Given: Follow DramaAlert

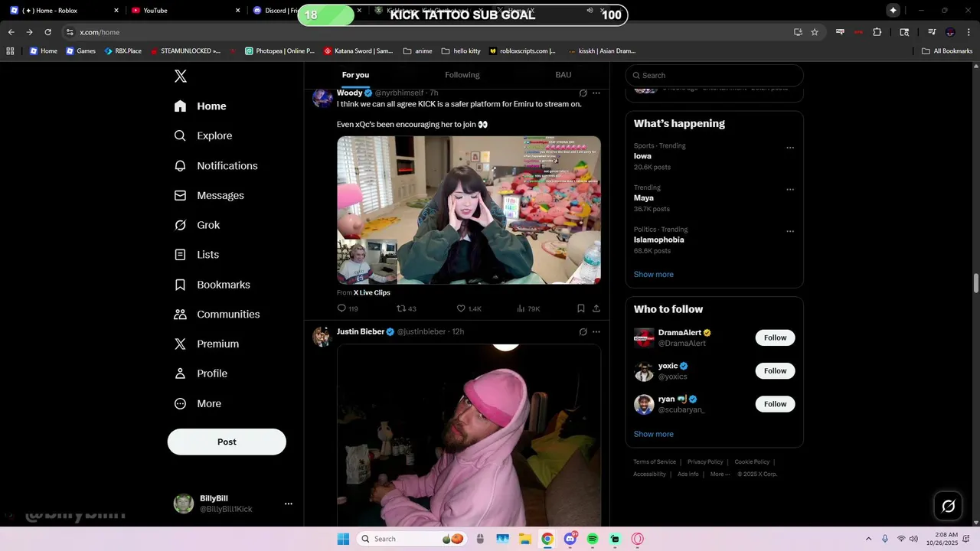Looking at the screenshot, I should (x=775, y=337).
